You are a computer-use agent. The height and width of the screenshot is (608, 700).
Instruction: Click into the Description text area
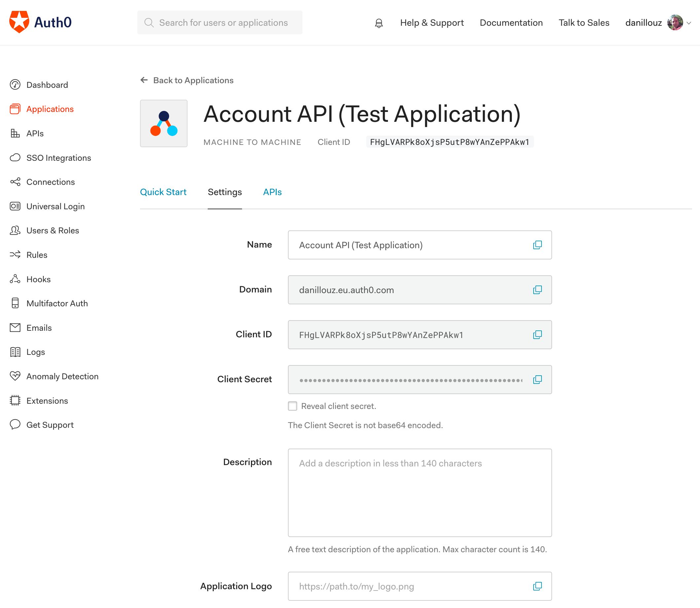[419, 492]
